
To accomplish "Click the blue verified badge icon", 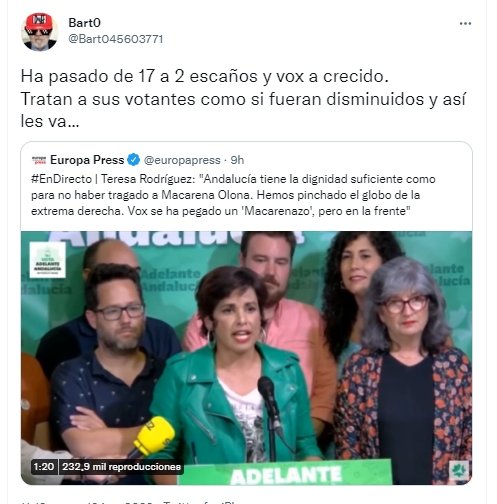I will click(x=134, y=160).
